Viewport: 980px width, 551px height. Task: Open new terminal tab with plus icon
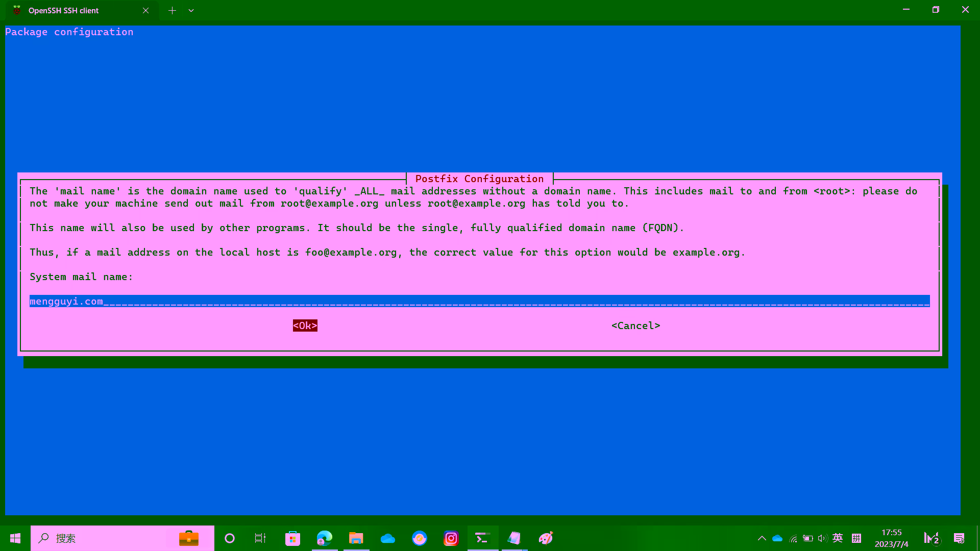tap(172, 10)
